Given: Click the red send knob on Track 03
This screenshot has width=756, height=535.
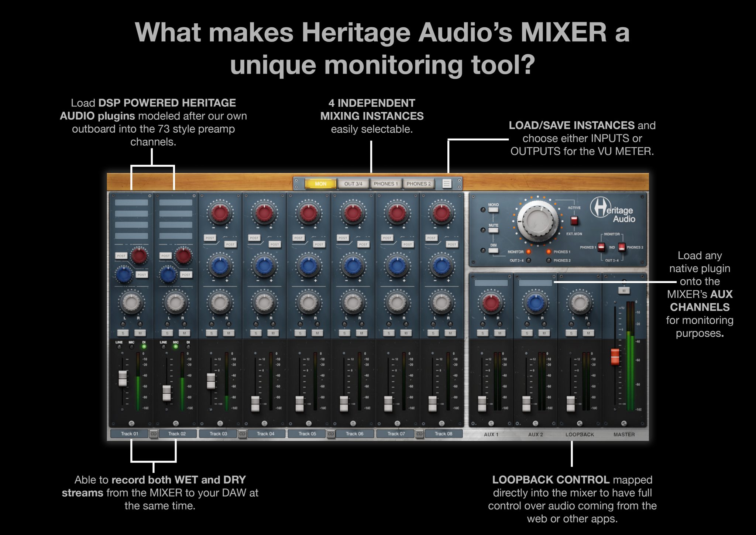Looking at the screenshot, I should coord(220,213).
